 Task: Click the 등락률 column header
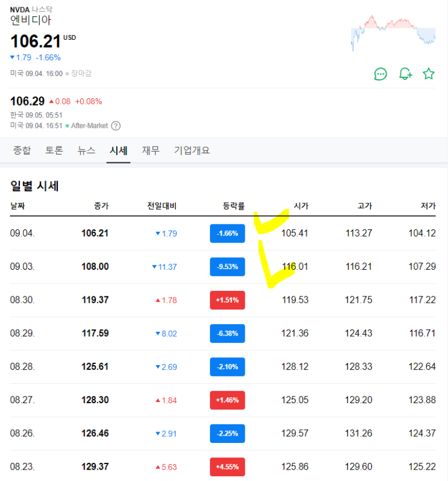233,206
